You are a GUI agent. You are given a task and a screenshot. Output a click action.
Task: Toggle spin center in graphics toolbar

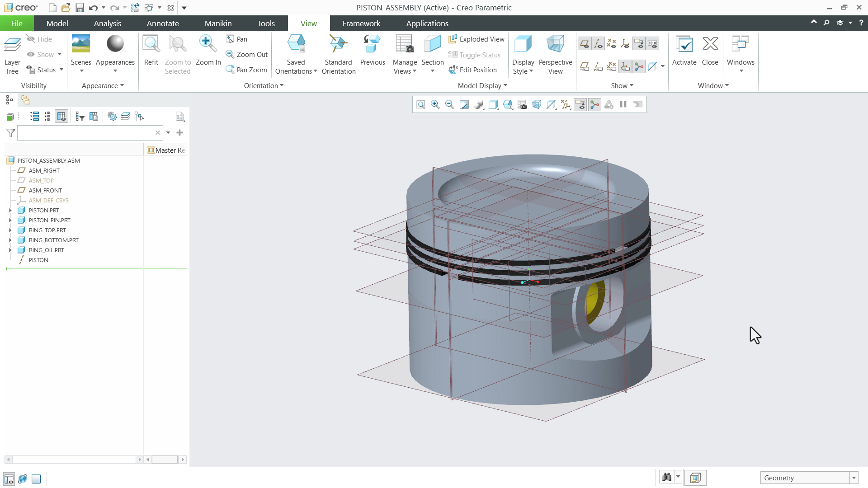point(594,105)
